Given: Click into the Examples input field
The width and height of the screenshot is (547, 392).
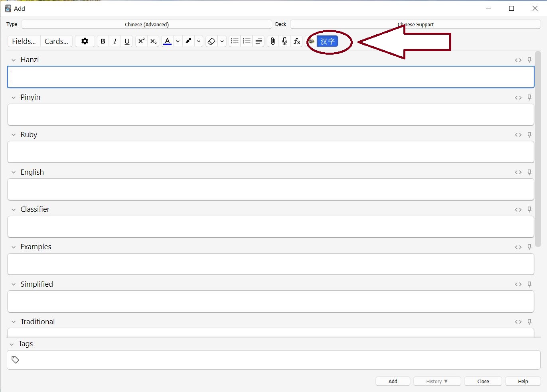Looking at the screenshot, I should click(x=271, y=264).
